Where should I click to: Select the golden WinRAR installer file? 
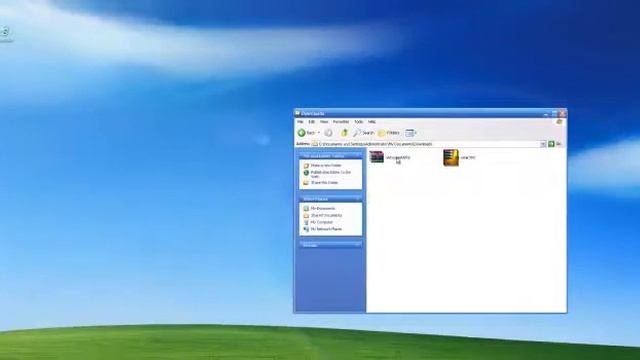pyautogui.click(x=451, y=158)
